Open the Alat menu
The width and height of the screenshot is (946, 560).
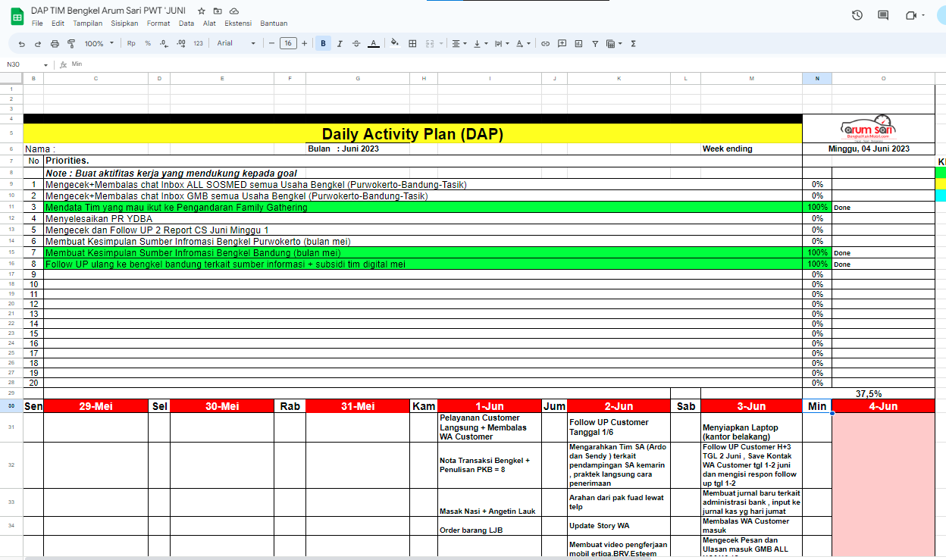[x=209, y=23]
